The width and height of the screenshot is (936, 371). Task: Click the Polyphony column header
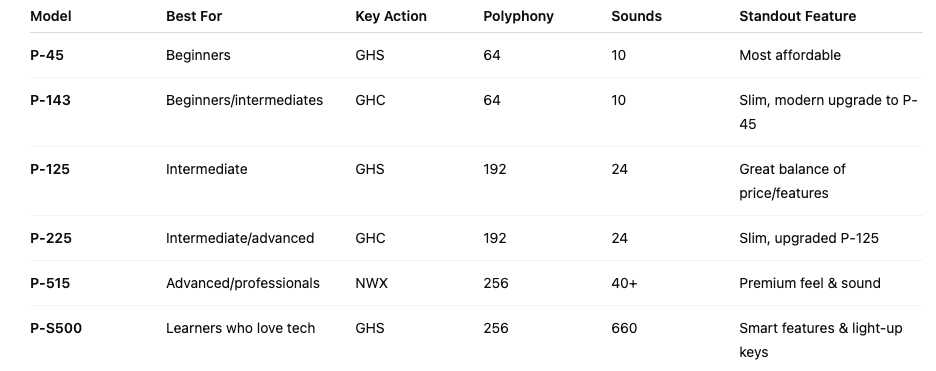point(519,16)
